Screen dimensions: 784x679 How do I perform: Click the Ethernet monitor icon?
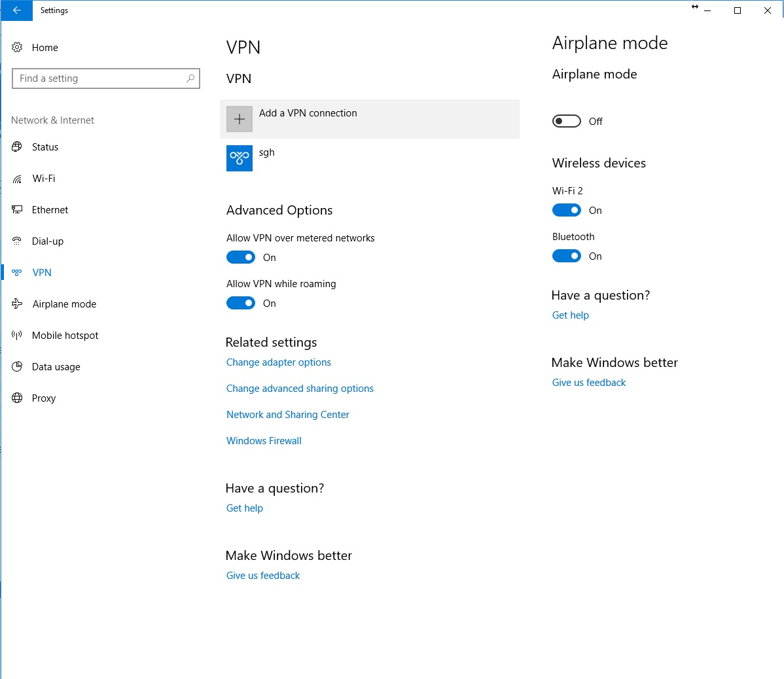[17, 210]
